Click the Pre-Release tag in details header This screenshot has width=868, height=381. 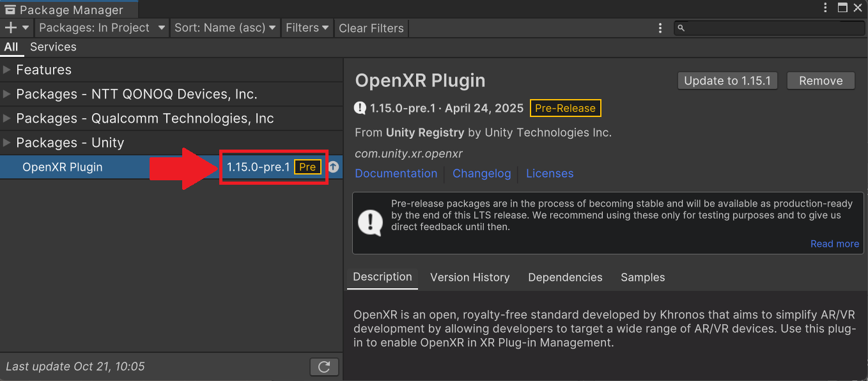565,108
